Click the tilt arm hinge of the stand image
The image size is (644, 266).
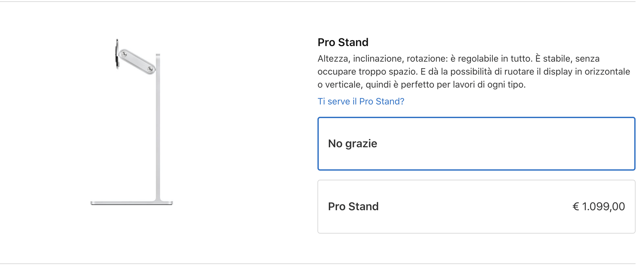pos(137,62)
